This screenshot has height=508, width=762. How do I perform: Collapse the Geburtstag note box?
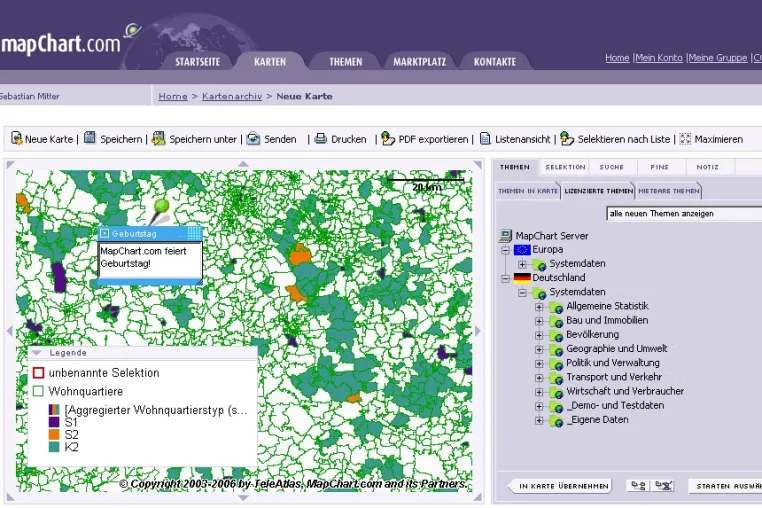click(x=104, y=233)
